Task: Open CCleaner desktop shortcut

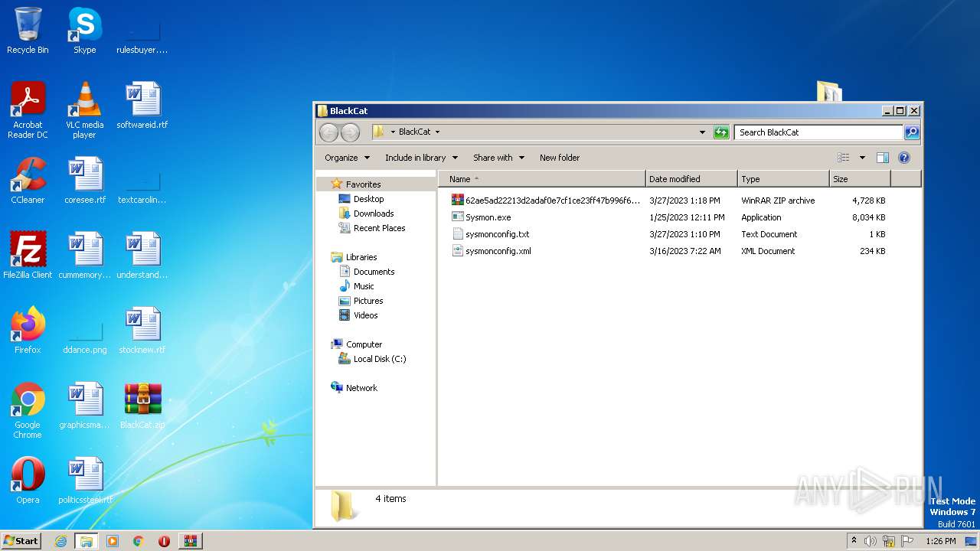Action: click(28, 181)
